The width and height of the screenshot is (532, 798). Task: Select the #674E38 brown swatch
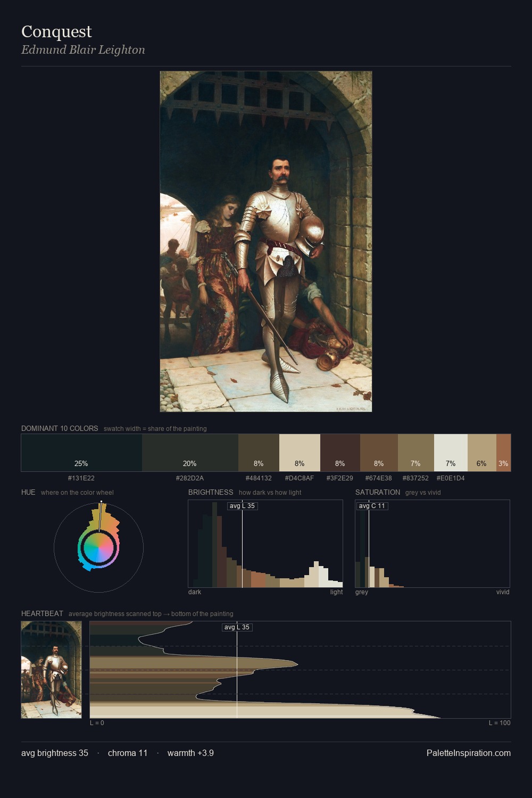click(379, 453)
